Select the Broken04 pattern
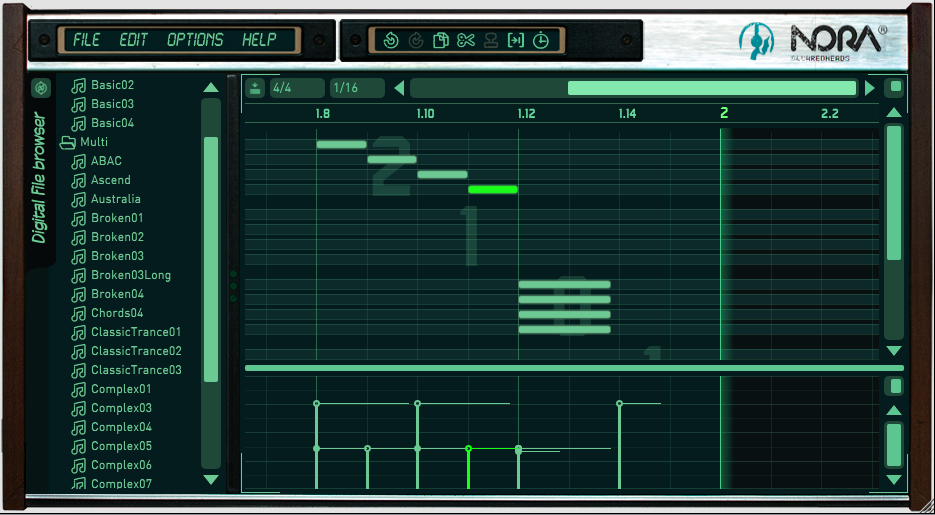The height and width of the screenshot is (515, 935). coord(117,294)
